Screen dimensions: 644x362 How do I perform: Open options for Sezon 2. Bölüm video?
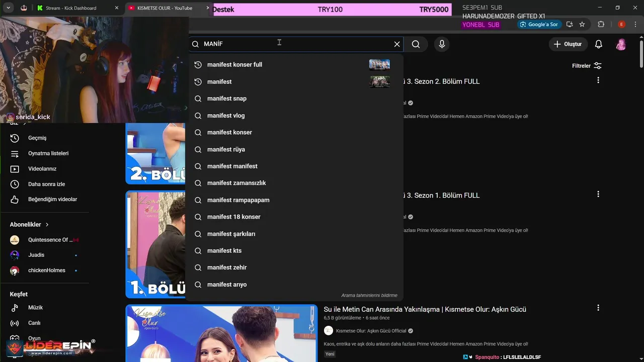598,80
